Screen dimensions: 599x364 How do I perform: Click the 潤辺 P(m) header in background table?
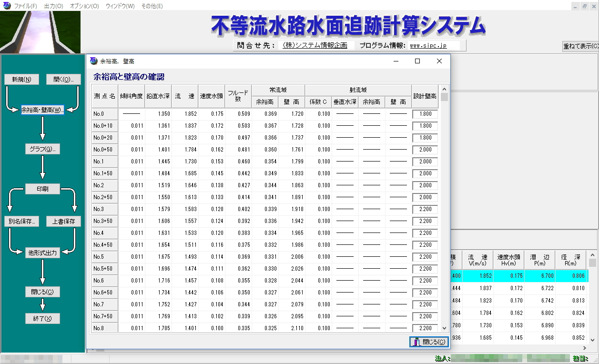tap(540, 260)
